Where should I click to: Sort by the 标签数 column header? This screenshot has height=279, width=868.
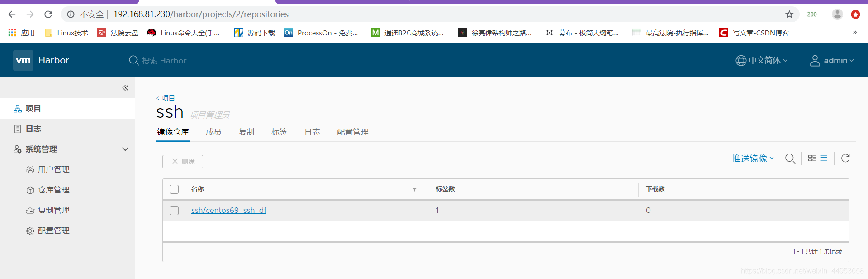coord(446,189)
